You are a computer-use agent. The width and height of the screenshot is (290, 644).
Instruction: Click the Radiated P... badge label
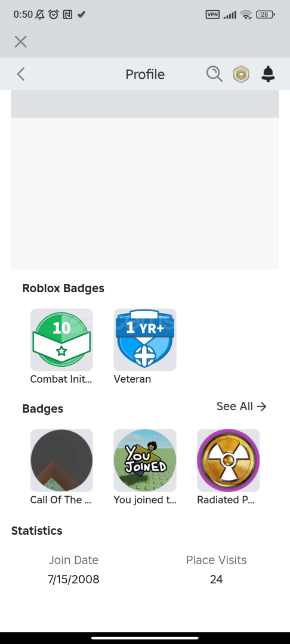coord(226,500)
